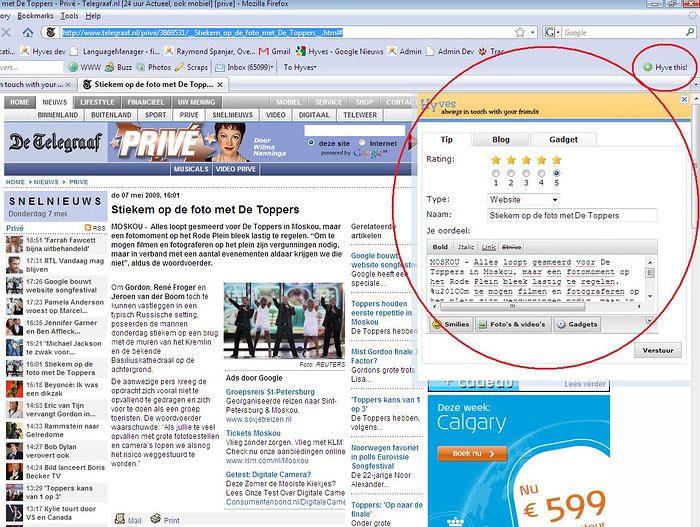Image resolution: width=700 pixels, height=527 pixels.
Task: Select rating 3 radio button
Action: pyautogui.click(x=527, y=174)
